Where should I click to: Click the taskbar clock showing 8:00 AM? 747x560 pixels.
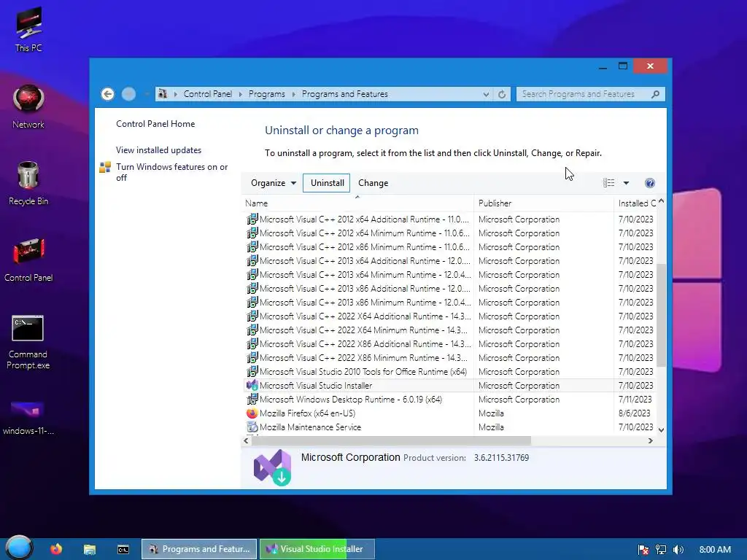[715, 550]
